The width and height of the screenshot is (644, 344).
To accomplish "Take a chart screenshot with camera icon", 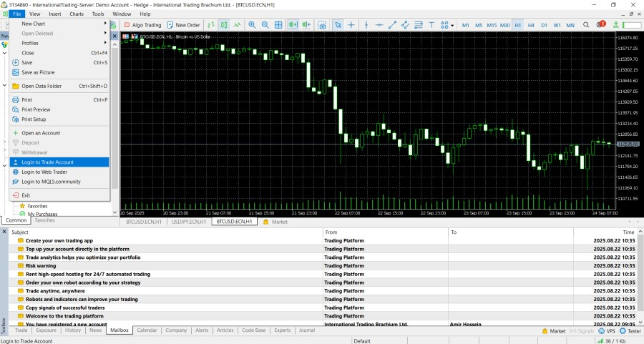I will (321, 25).
